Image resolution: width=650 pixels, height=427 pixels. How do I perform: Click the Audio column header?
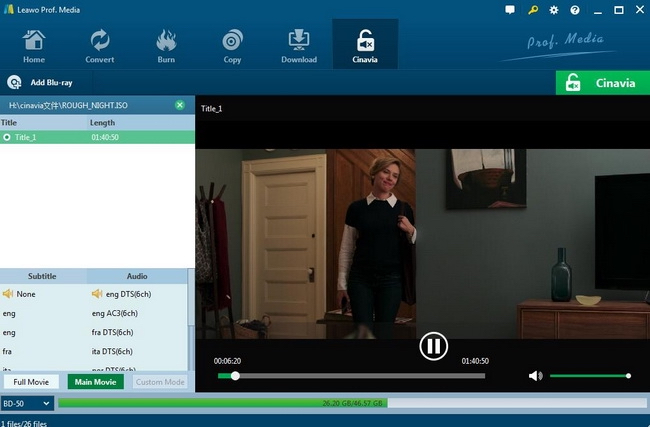[137, 276]
